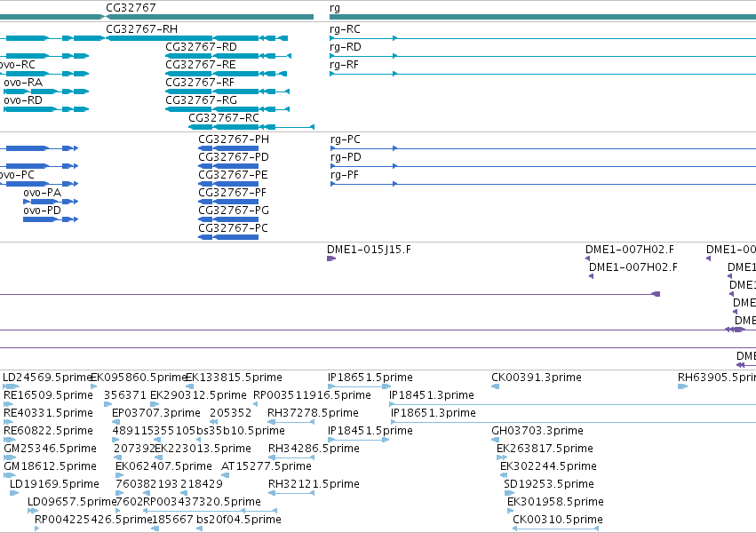Select EST EK133815.5prime
756x533 pixels.
pos(190,386)
